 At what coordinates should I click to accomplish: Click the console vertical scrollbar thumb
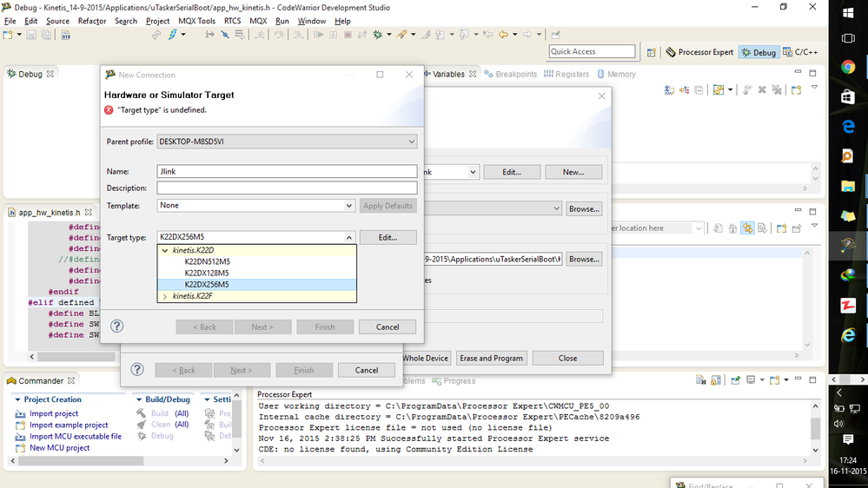click(x=815, y=428)
